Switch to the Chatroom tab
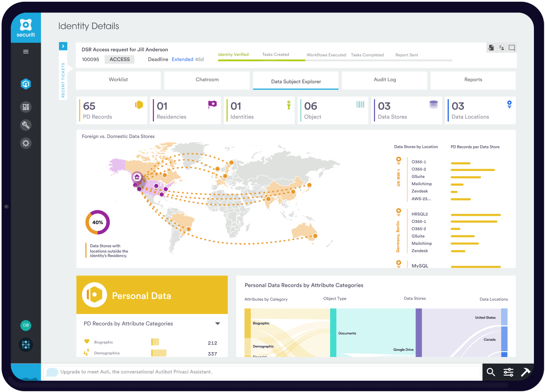The width and height of the screenshot is (545, 392). (207, 80)
